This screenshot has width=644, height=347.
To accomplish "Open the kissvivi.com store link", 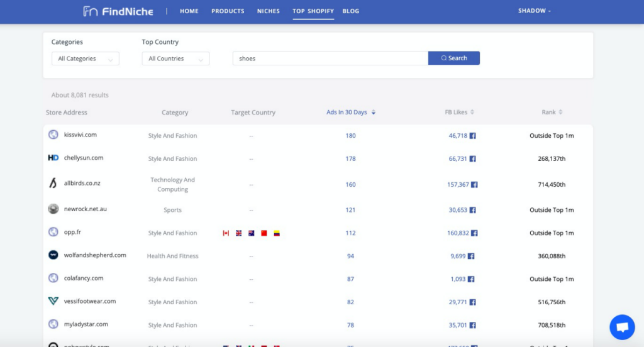I will (80, 135).
